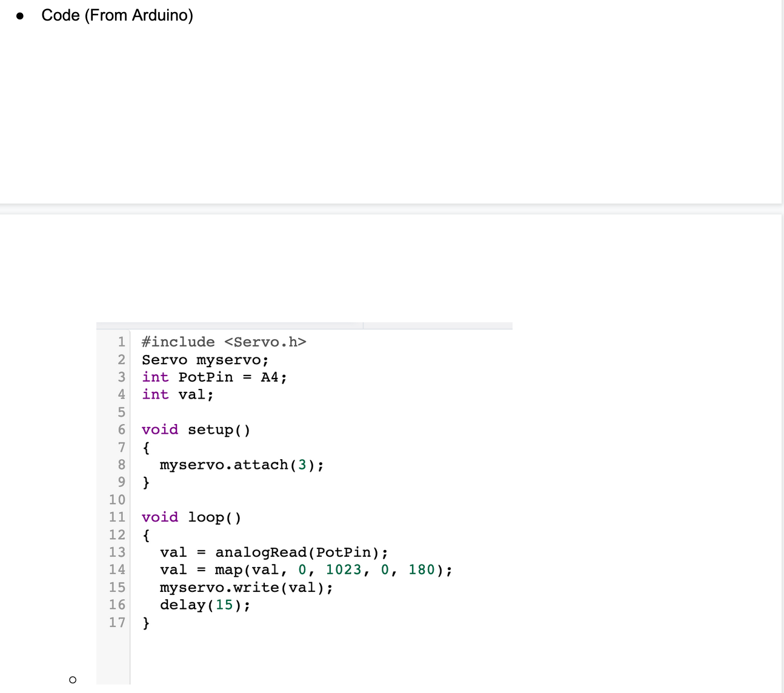Image resolution: width=784 pixels, height=693 pixels.
Task: Click the 'int val;' declaration line
Action: coord(178,395)
